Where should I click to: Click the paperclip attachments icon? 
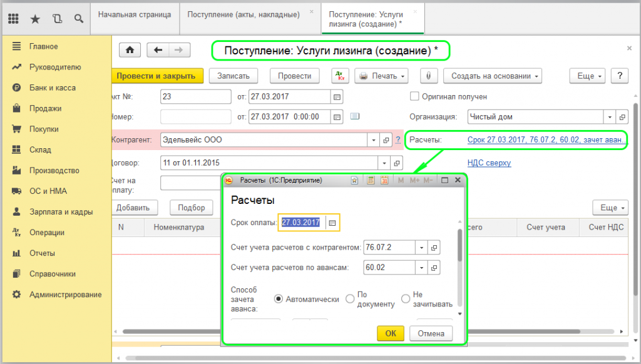(428, 76)
